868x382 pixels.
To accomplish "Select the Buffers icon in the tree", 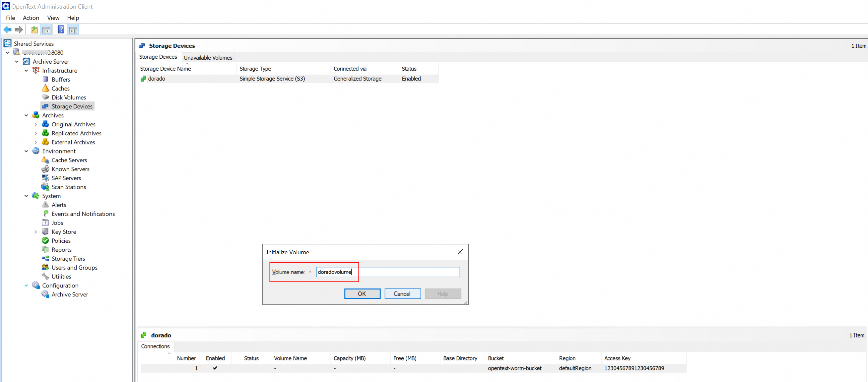I will [45, 80].
